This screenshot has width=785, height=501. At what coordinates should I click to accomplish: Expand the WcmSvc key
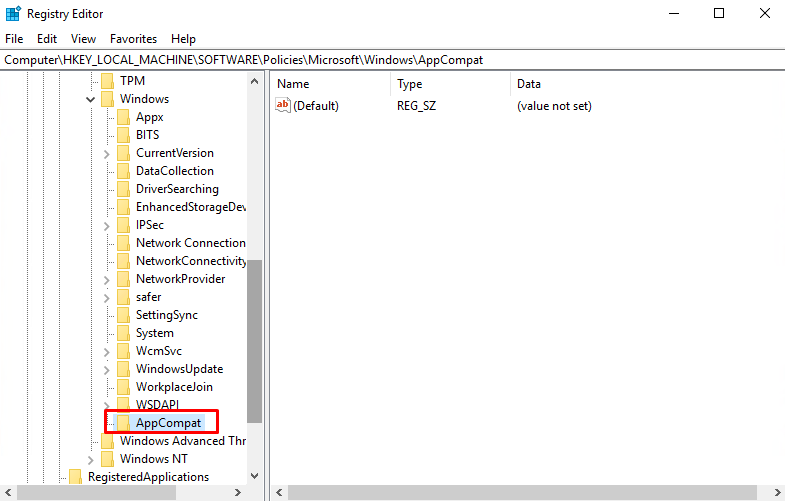(107, 352)
